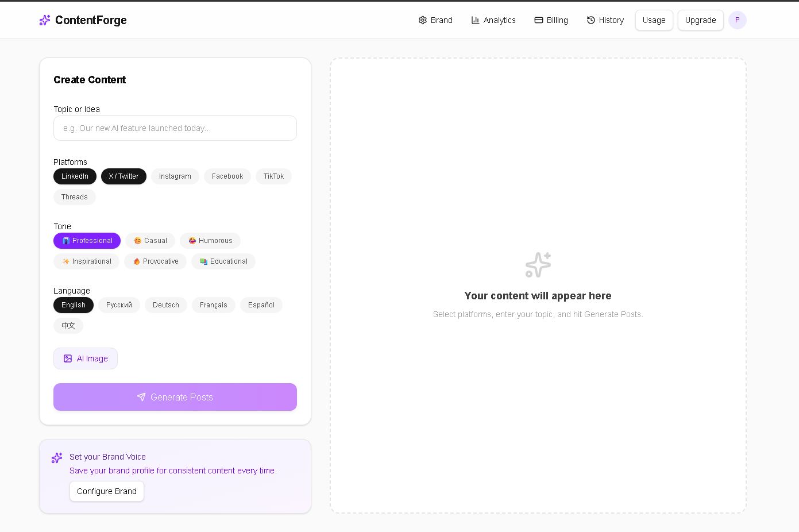This screenshot has width=799, height=532.
Task: Go to Billing
Action: [551, 20]
